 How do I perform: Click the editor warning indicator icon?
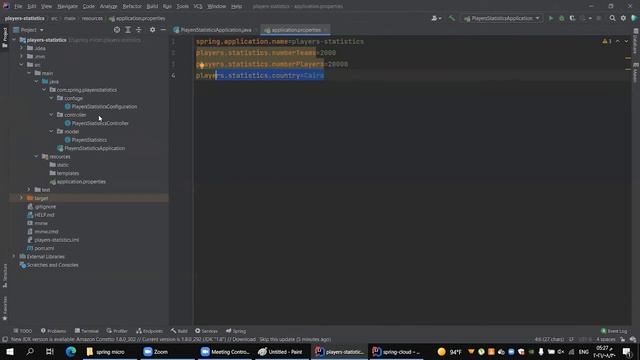coord(607,41)
